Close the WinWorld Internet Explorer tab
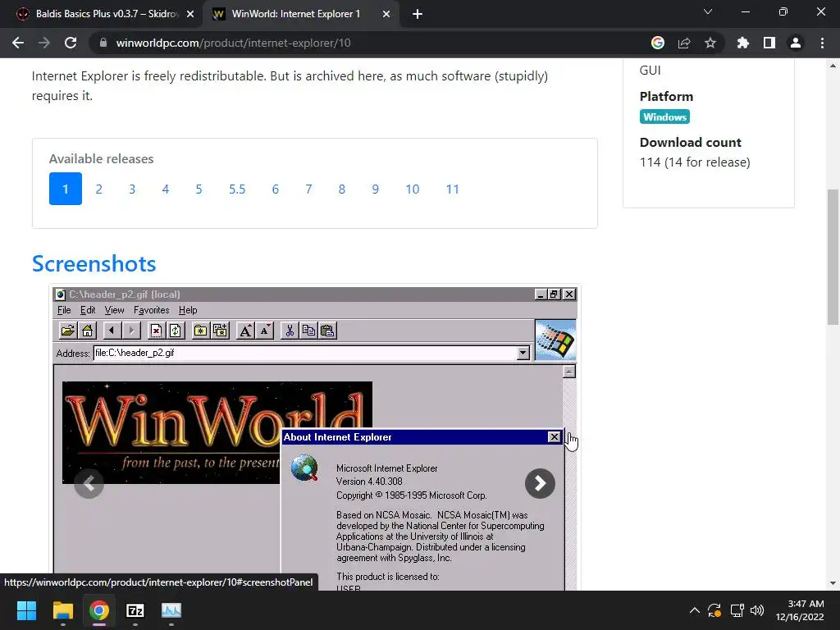The width and height of the screenshot is (840, 630). click(386, 14)
